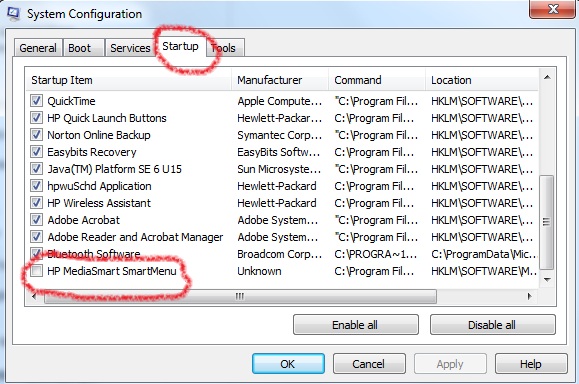Click the System Configuration title bar icon
The width and height of the screenshot is (579, 384).
click(14, 14)
